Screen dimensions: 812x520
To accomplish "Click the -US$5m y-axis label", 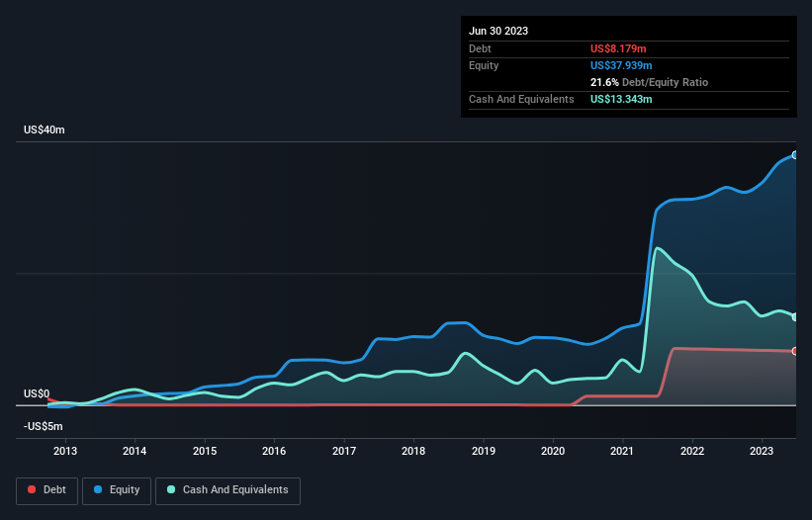I will 43,426.
